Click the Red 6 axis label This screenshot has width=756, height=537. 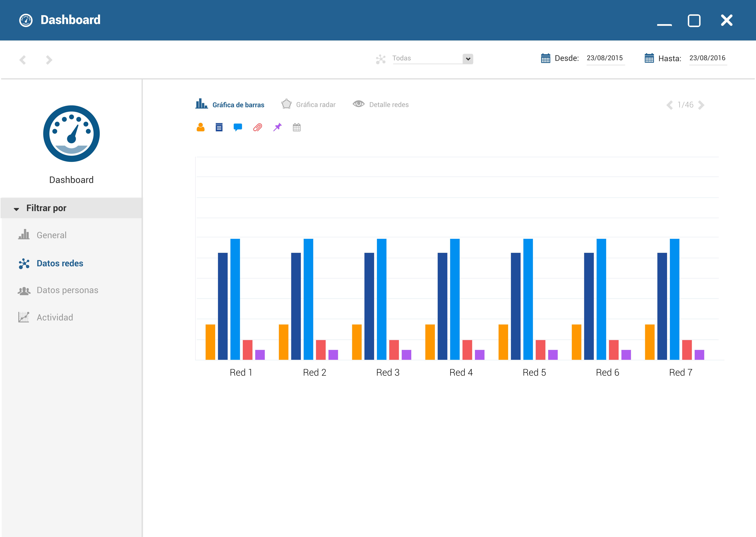[x=608, y=373]
